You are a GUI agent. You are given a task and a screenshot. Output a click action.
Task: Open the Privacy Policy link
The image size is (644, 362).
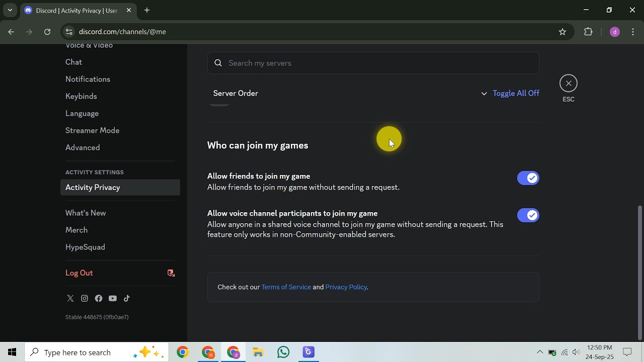coord(346,287)
